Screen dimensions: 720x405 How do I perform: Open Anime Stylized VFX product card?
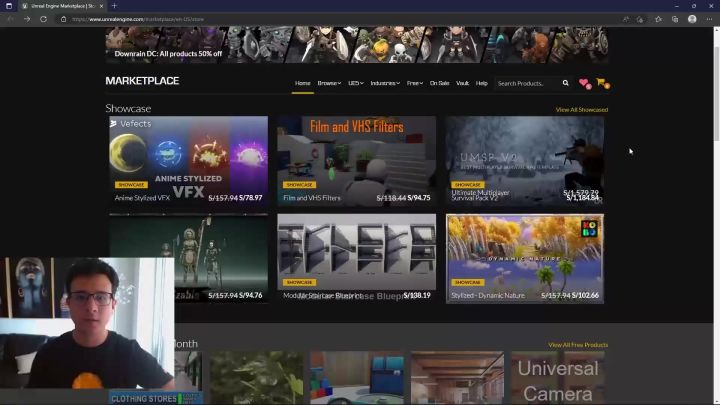click(189, 160)
